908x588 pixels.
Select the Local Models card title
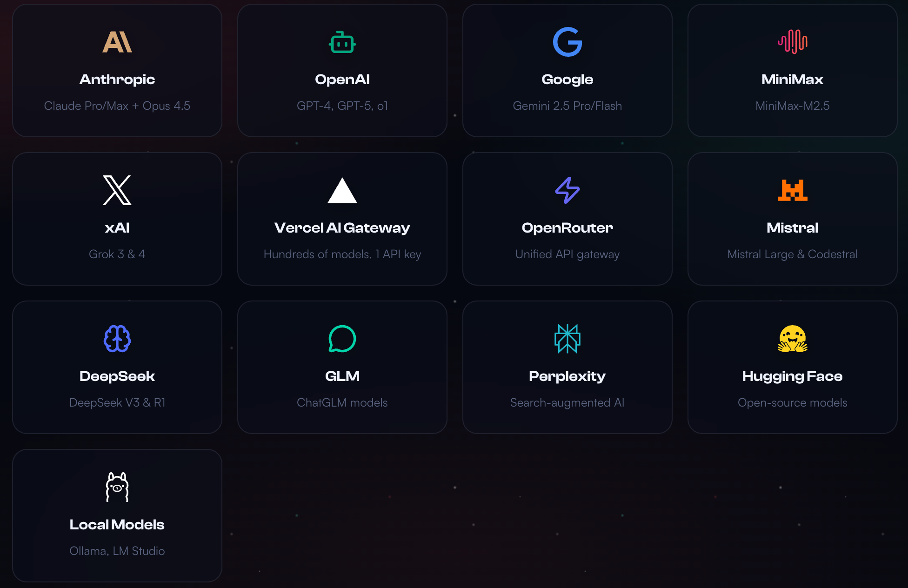click(x=117, y=525)
